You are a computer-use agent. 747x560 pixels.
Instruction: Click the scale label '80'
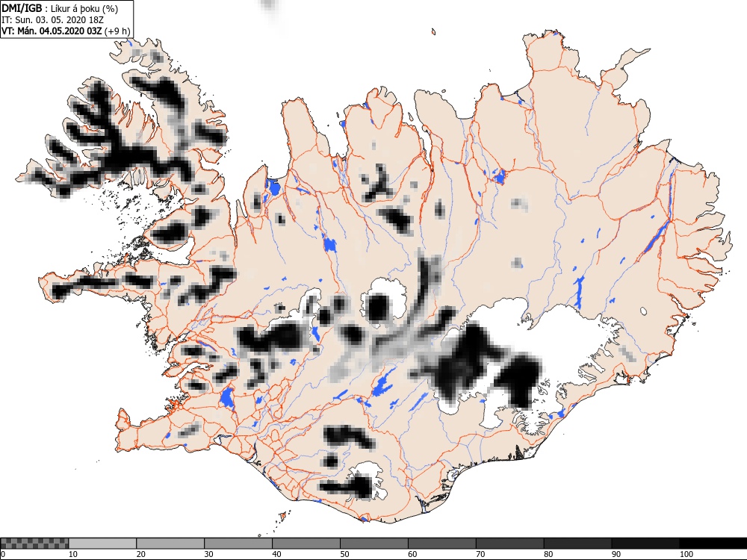[x=548, y=554]
